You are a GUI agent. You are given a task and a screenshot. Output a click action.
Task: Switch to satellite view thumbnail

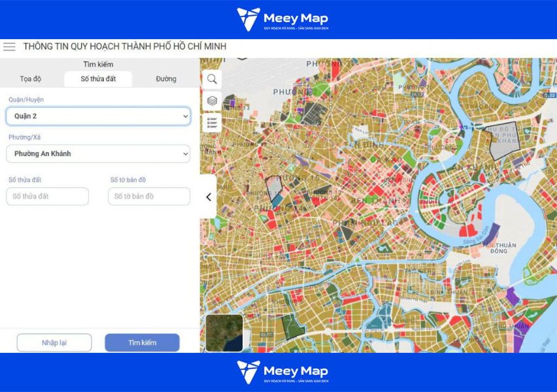[224, 333]
